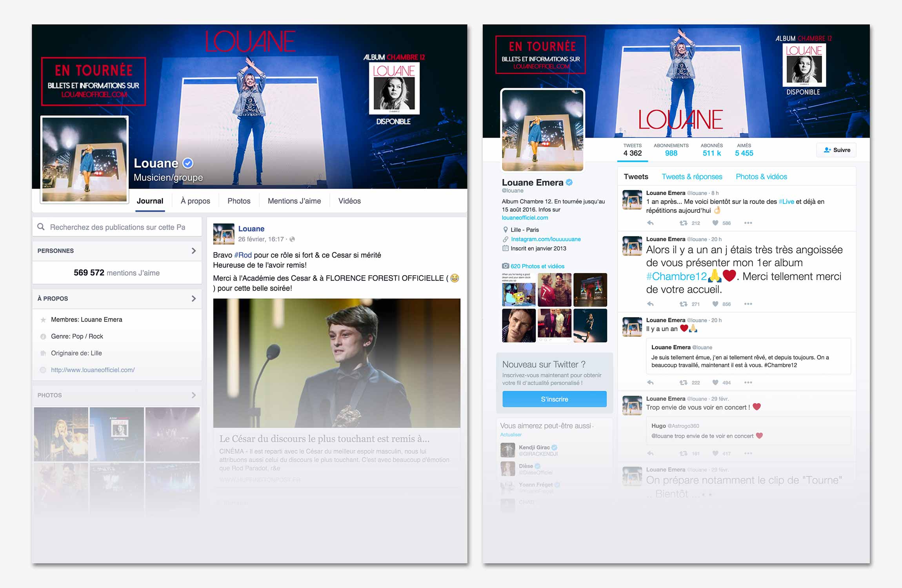902x588 pixels.
Task: Open more options on the #Chambre12 tweet
Action: [748, 304]
